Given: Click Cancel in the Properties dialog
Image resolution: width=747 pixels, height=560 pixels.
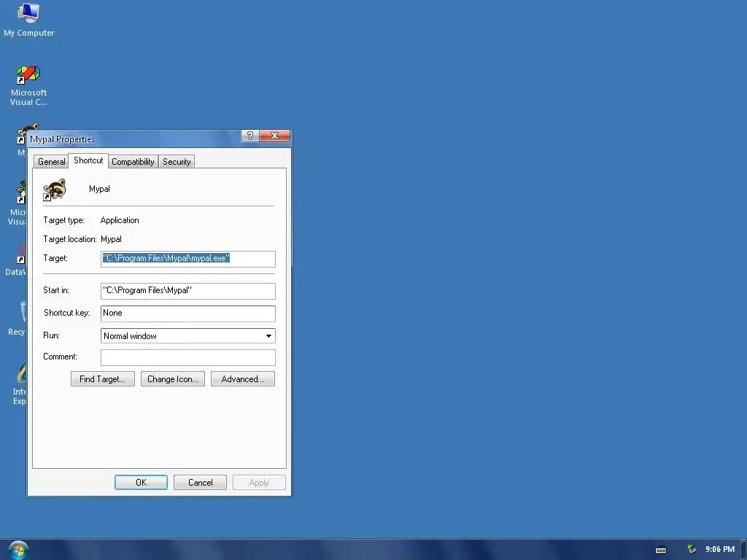Looking at the screenshot, I should [x=200, y=483].
